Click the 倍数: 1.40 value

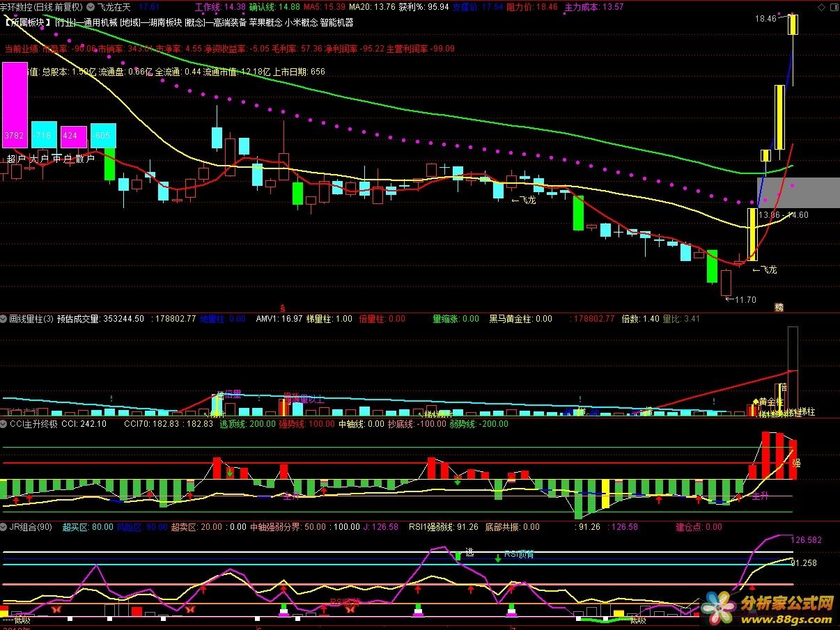[640, 319]
